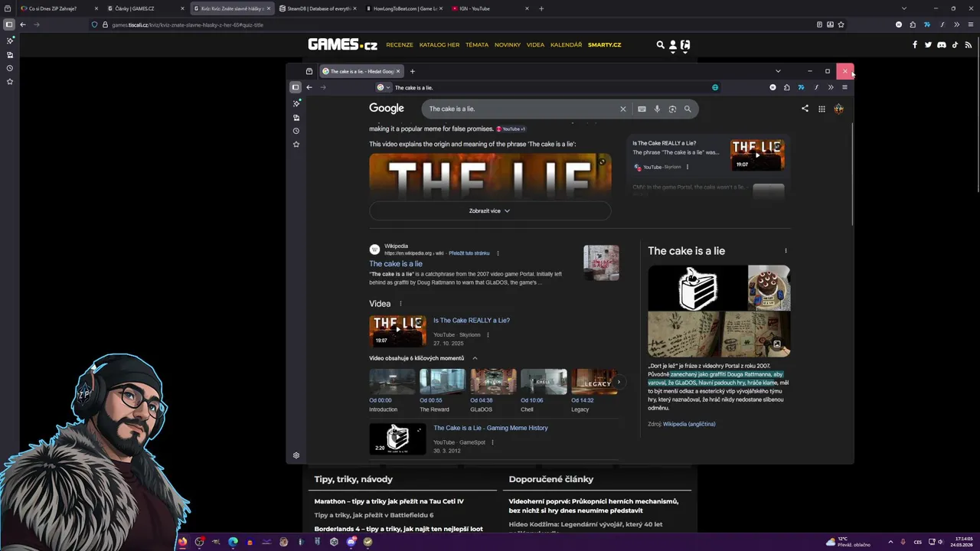Toggle sidebar in back GAMES.cz window
The height and width of the screenshot is (551, 980).
(x=9, y=24)
